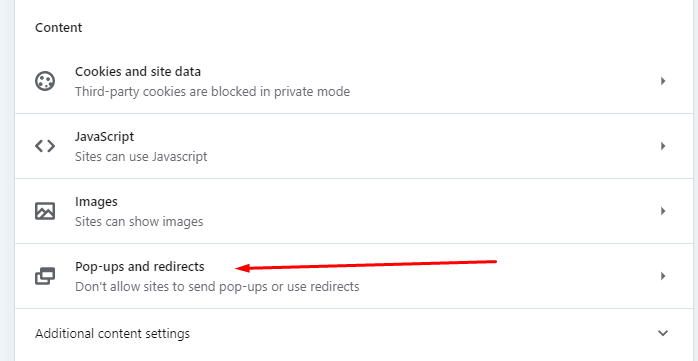
Task: Click the cookie icon beside Cookies and site data
Action: (45, 81)
